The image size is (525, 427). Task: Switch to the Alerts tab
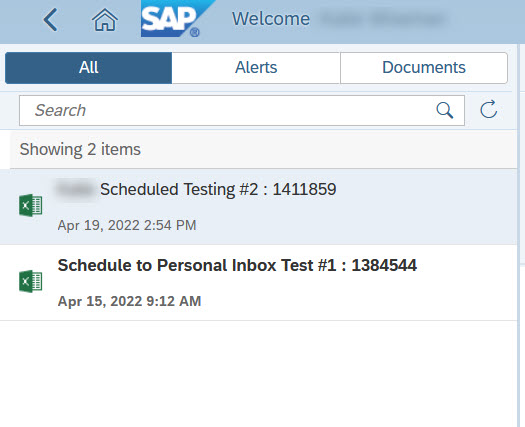[x=256, y=68]
